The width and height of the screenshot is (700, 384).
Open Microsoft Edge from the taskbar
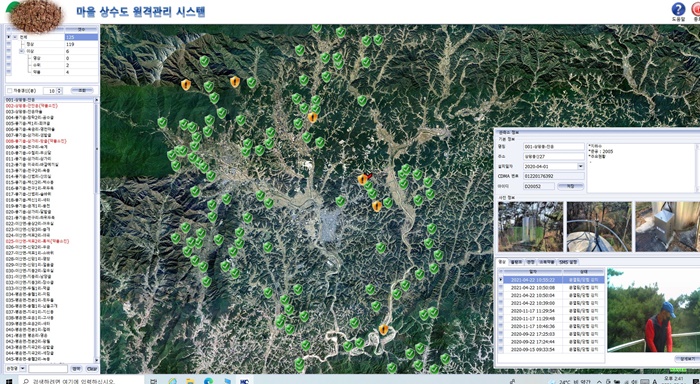click(208, 381)
